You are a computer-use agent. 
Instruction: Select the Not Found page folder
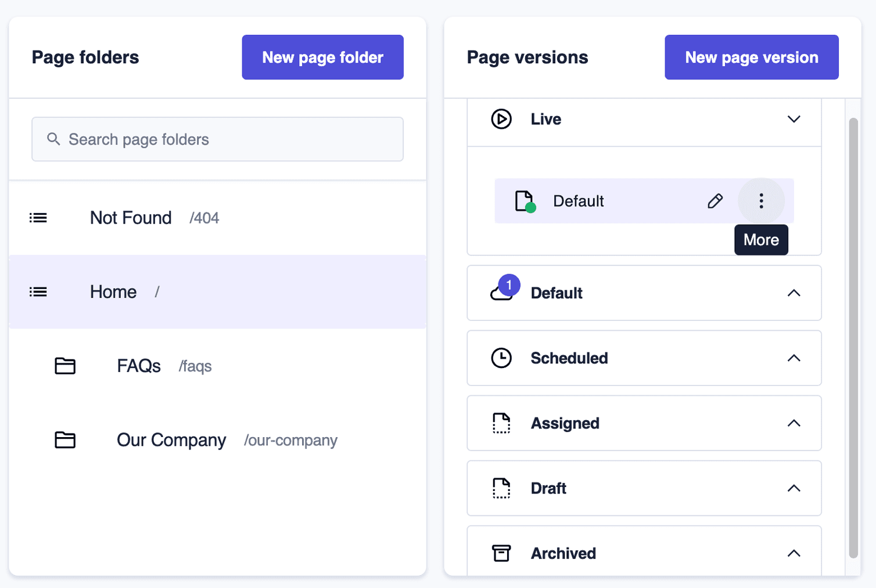131,218
